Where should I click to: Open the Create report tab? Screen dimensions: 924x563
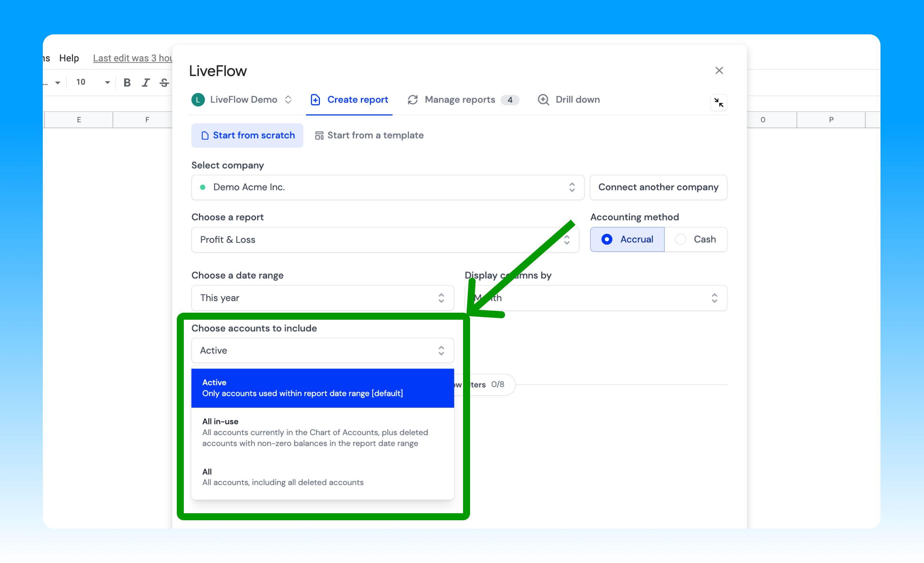tap(349, 100)
